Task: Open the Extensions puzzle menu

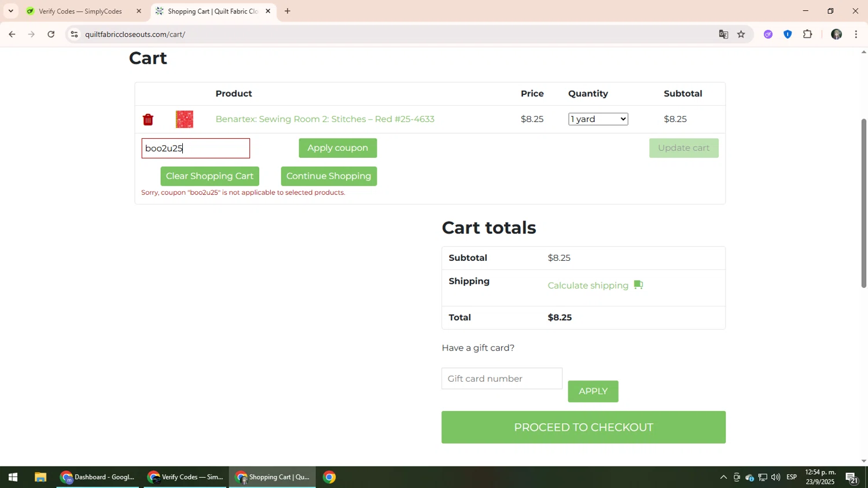Action: (808, 35)
